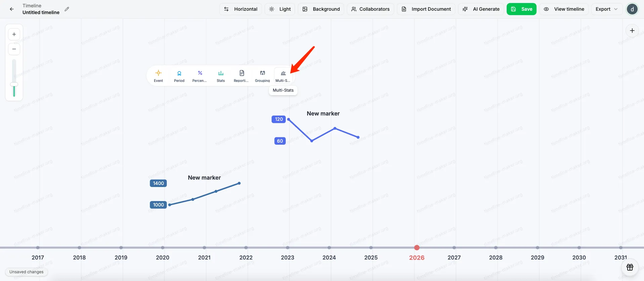Go back using the left arrow
This screenshot has width=644, height=281.
[12, 9]
